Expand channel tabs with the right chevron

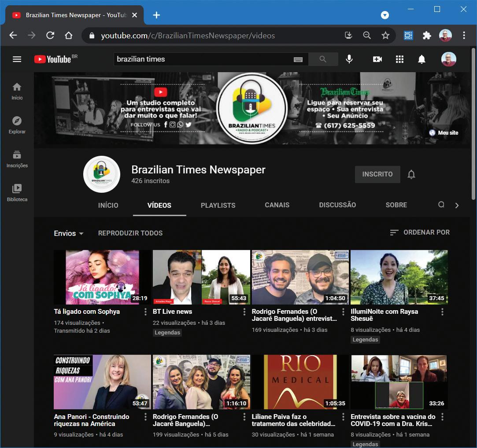coord(457,205)
